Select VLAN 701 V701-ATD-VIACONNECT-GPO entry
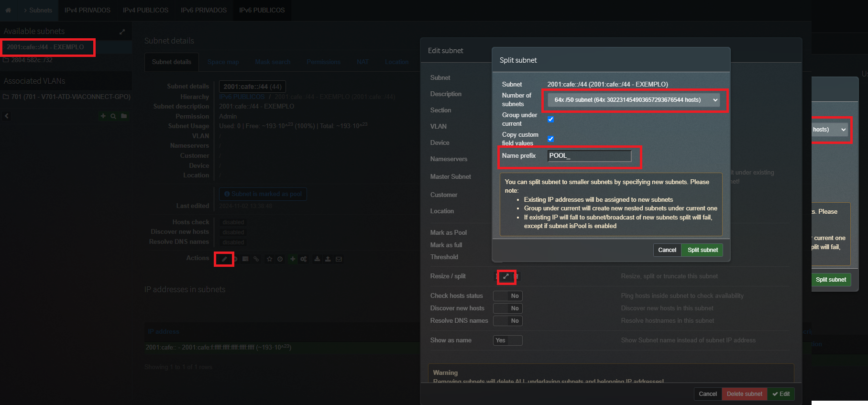 point(71,97)
